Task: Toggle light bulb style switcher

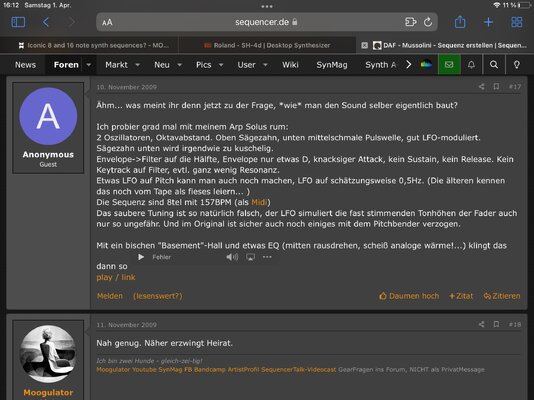Action: coord(516,65)
